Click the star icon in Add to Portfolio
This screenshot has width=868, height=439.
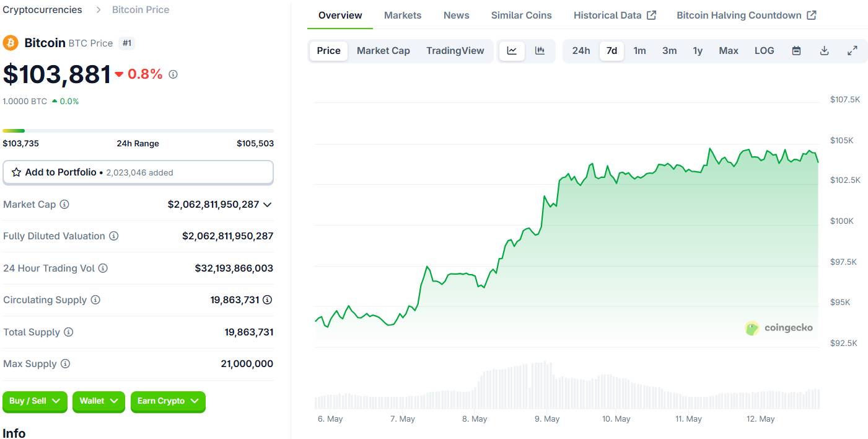16,172
